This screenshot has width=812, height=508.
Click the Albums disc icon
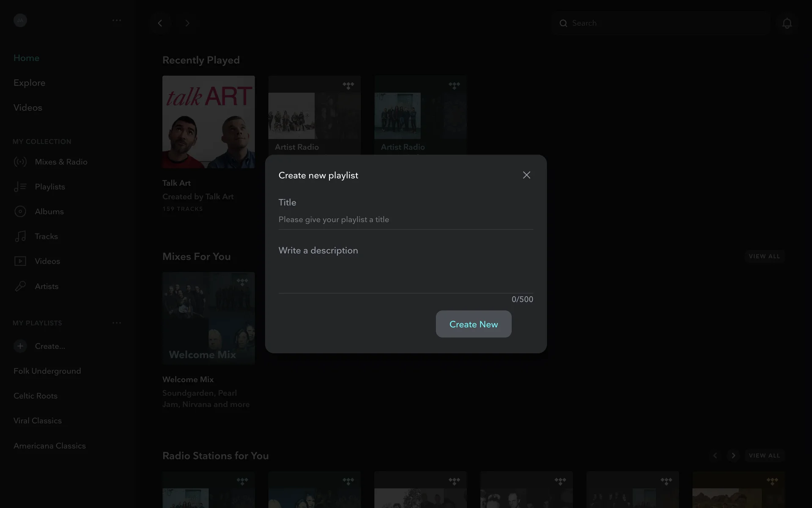[x=20, y=211]
